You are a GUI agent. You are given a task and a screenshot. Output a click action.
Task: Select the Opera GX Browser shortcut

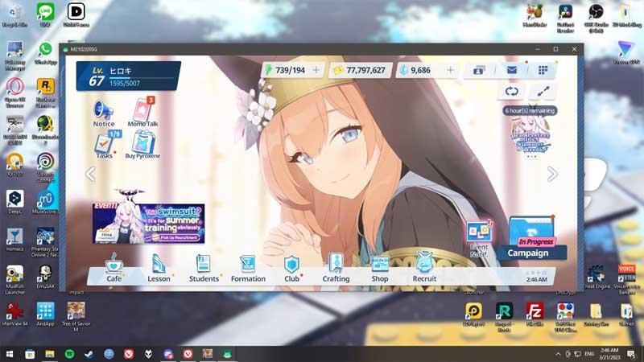[x=14, y=93]
